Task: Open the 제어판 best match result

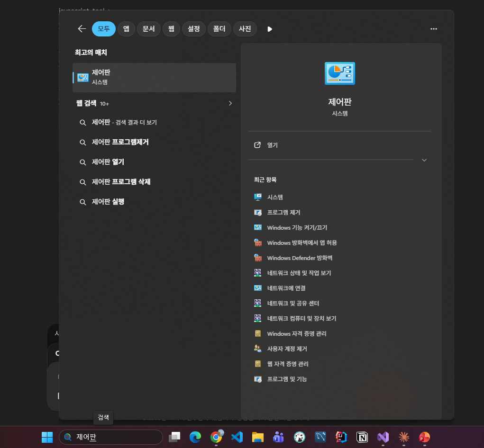Action: pyautogui.click(x=154, y=77)
